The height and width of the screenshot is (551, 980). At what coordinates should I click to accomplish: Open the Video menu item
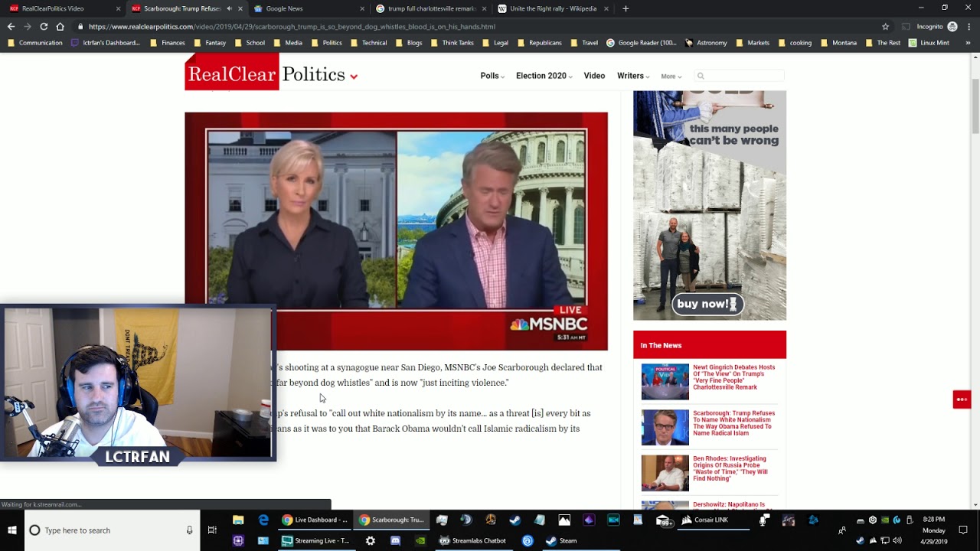click(x=594, y=76)
